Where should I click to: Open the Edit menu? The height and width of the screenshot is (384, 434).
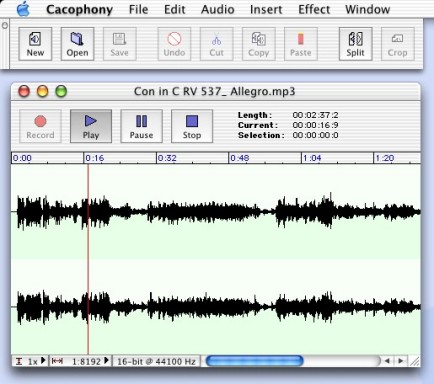[175, 9]
